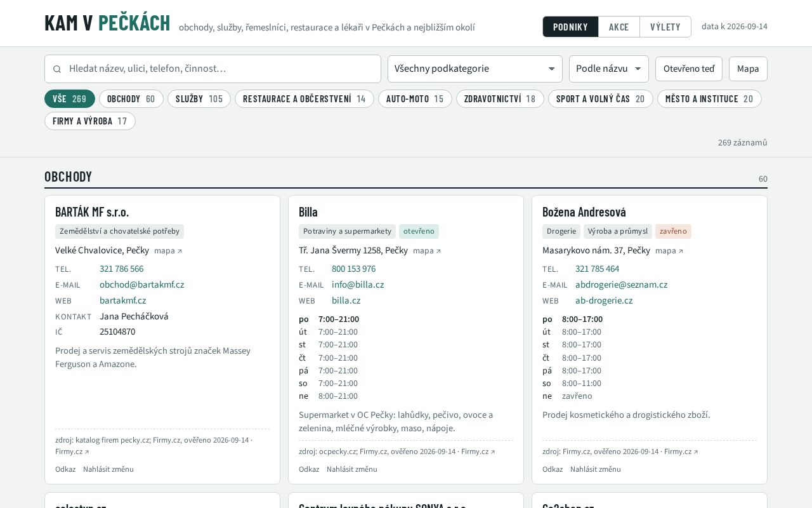Select the Vše 269 category filter

70,98
